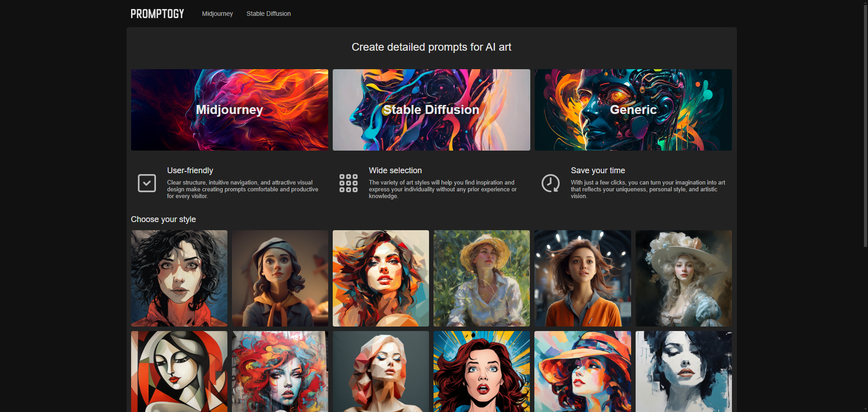The image size is (868, 412).
Task: Select the large Midjourney banner card
Action: click(x=230, y=110)
